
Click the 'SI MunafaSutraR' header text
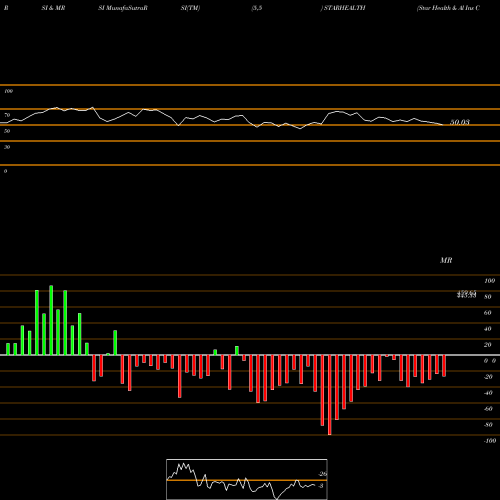click(123, 8)
